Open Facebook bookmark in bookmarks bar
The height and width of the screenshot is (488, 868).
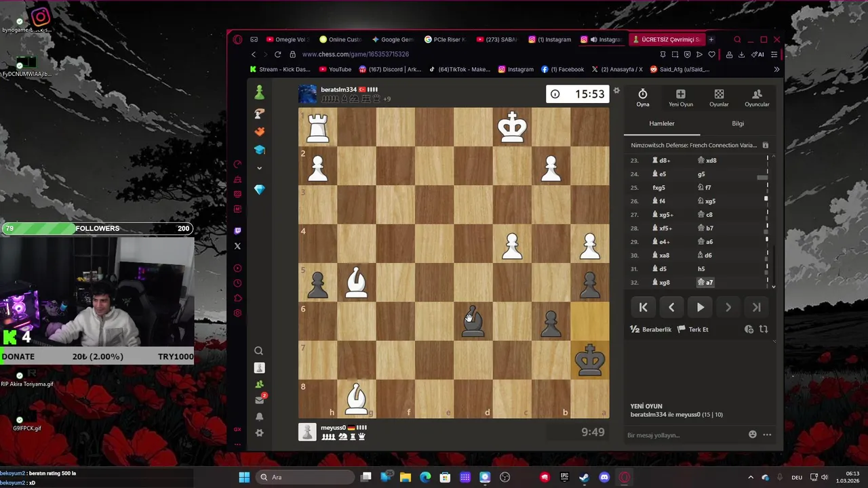562,69
